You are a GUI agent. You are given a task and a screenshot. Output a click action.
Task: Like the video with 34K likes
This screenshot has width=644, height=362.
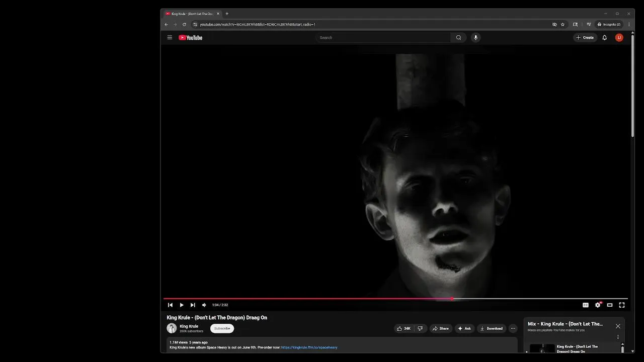click(x=404, y=329)
